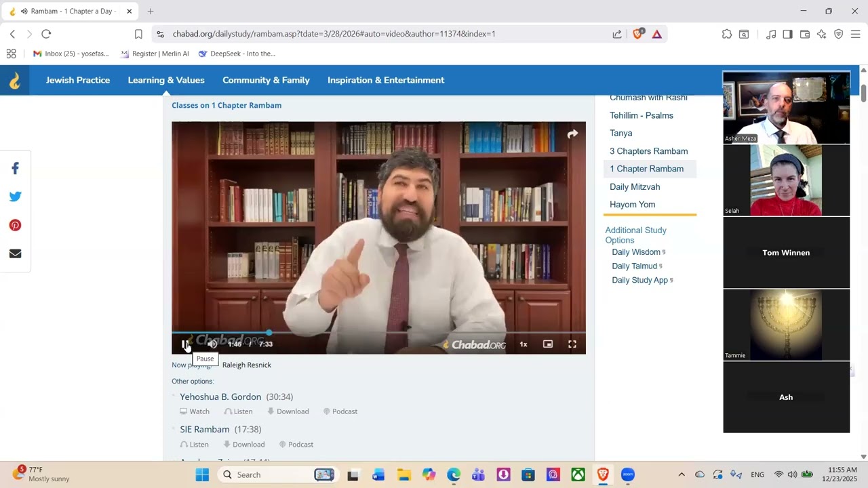Select the SIE Rambam class

[x=205, y=429]
